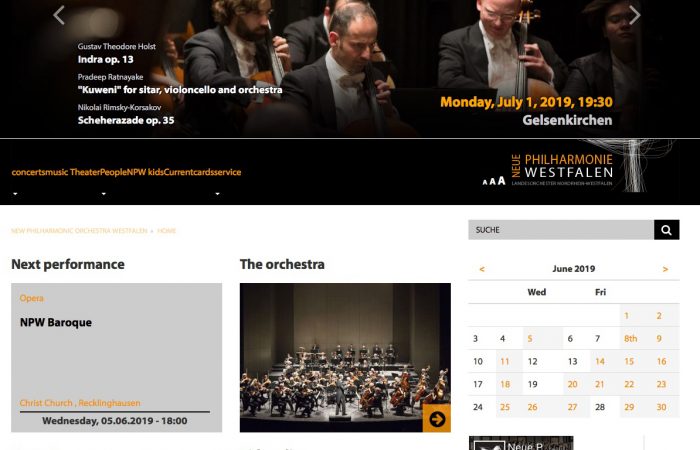This screenshot has width=700, height=450.
Task: Open the music Theater menu
Action: coord(72,172)
